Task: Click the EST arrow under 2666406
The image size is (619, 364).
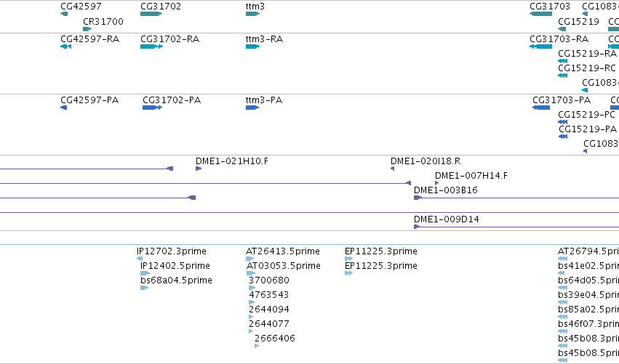Action: pos(257,346)
